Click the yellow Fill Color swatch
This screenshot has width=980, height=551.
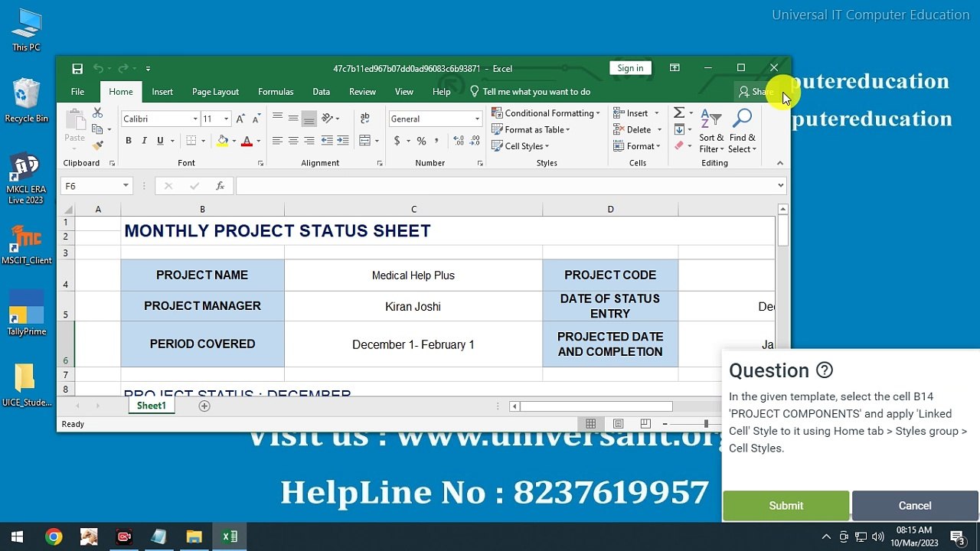223,141
